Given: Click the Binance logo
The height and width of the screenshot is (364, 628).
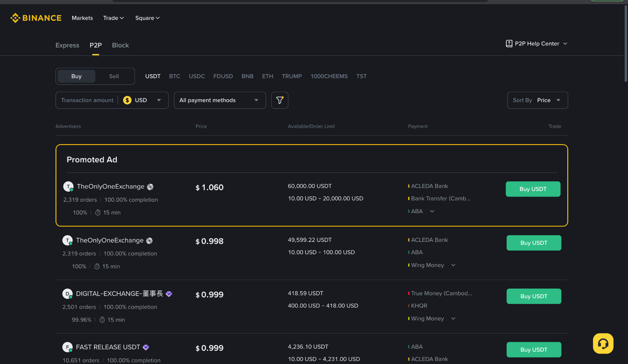Looking at the screenshot, I should click(36, 18).
